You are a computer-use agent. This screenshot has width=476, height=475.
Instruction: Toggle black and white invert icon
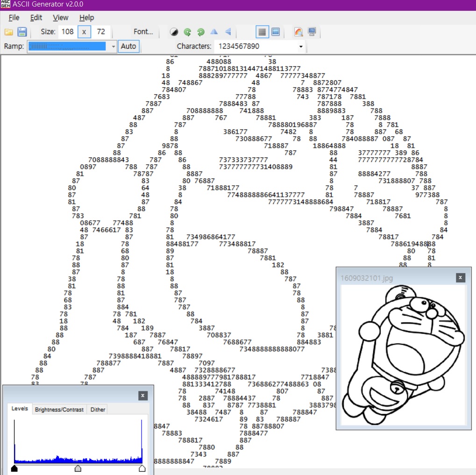(x=174, y=32)
